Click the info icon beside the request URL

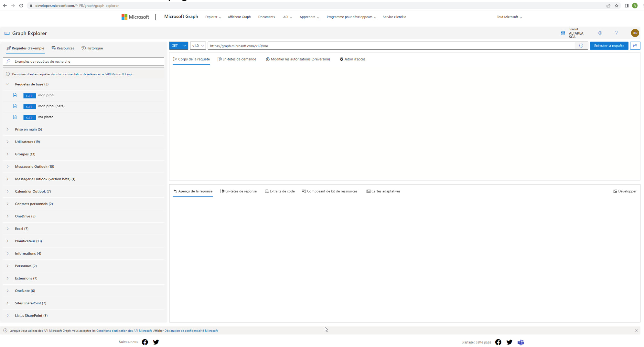581,46
